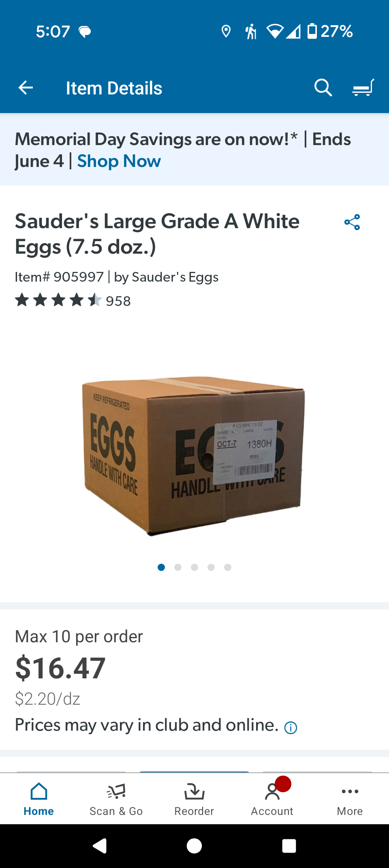
Task: Follow the Shop Now link
Action: tap(119, 161)
